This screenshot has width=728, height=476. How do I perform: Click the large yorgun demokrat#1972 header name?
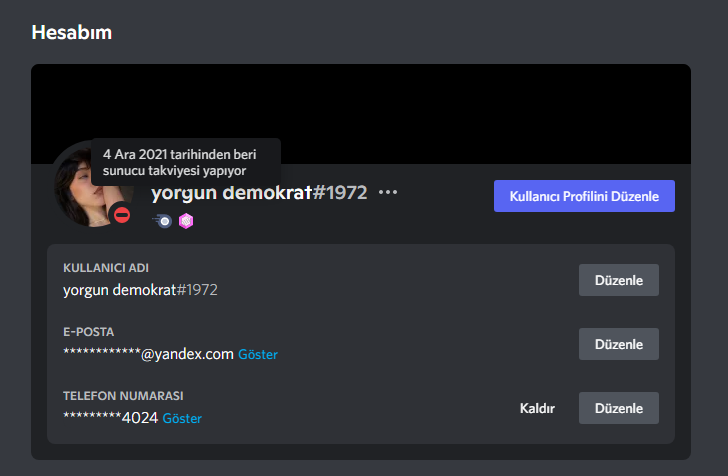point(259,192)
